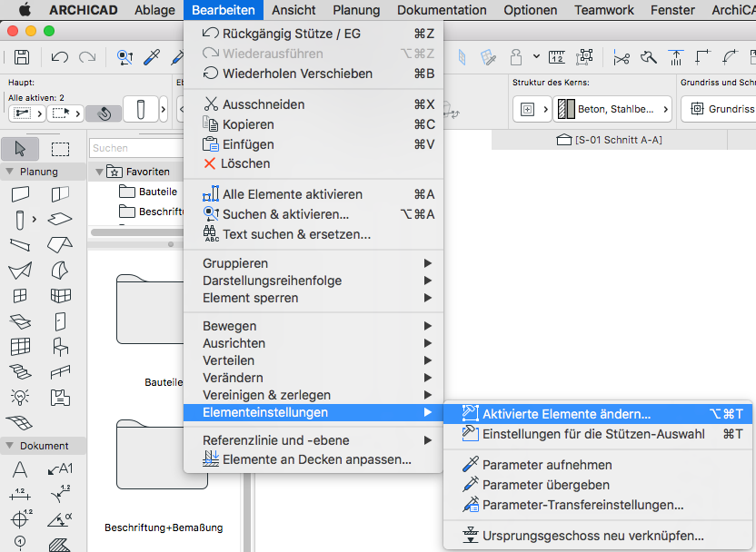The image size is (756, 552).
Task: Expand the core structure type arrow
Action: pos(546,109)
